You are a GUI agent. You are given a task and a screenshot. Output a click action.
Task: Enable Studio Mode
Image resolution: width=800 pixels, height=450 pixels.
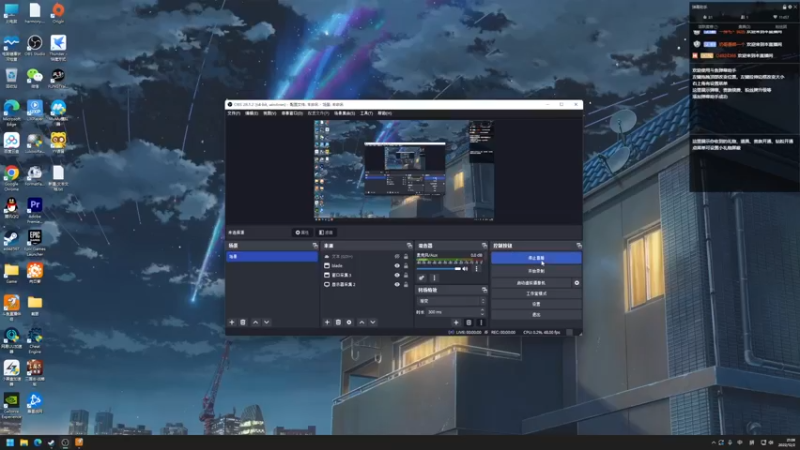[536, 293]
